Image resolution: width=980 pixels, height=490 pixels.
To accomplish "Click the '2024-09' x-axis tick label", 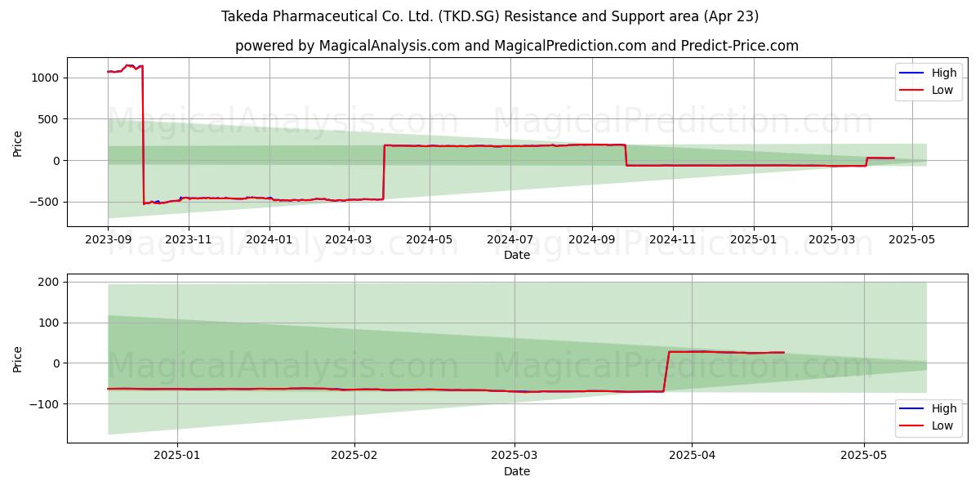I will click(x=592, y=238).
